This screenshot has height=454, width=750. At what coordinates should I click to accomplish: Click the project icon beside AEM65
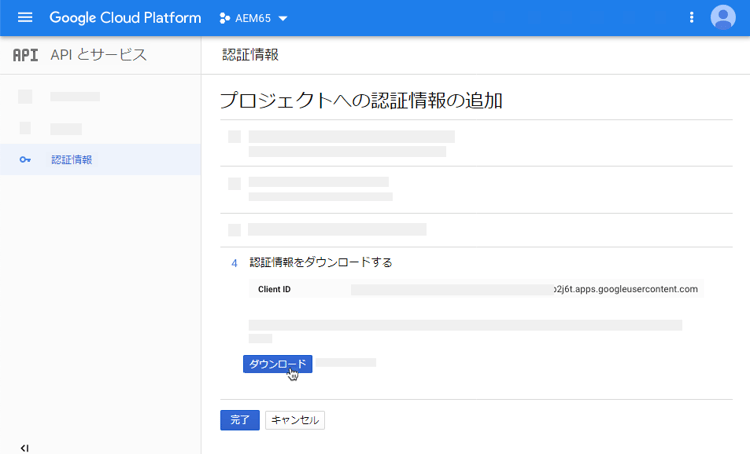pyautogui.click(x=224, y=18)
